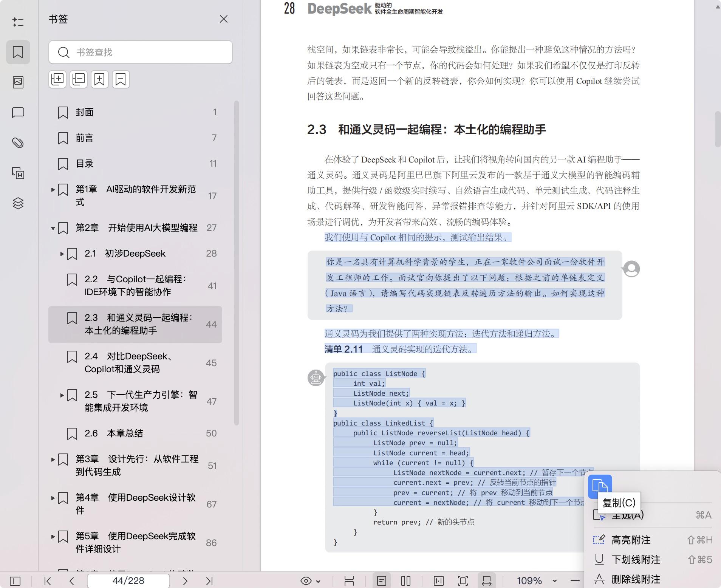Open the attachments paperclip panel

[18, 142]
